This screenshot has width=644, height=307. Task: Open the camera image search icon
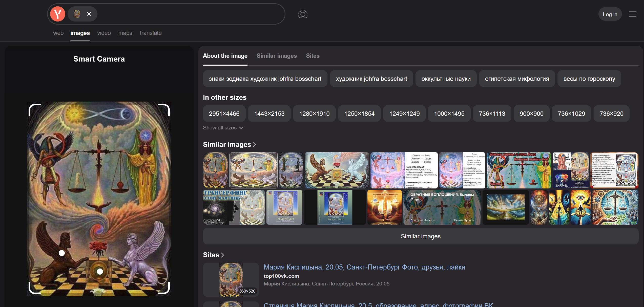(x=303, y=14)
